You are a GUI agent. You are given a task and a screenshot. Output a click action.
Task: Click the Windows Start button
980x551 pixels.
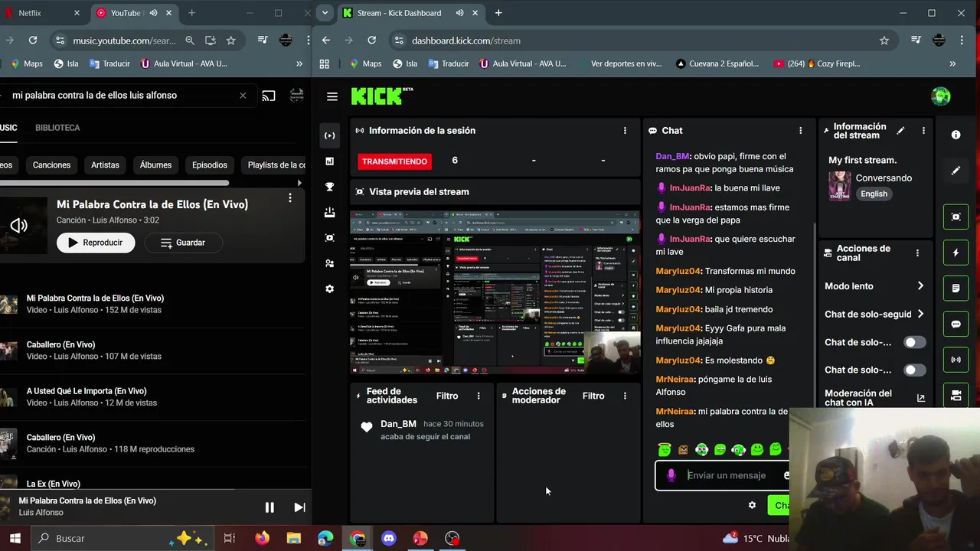(x=15, y=538)
